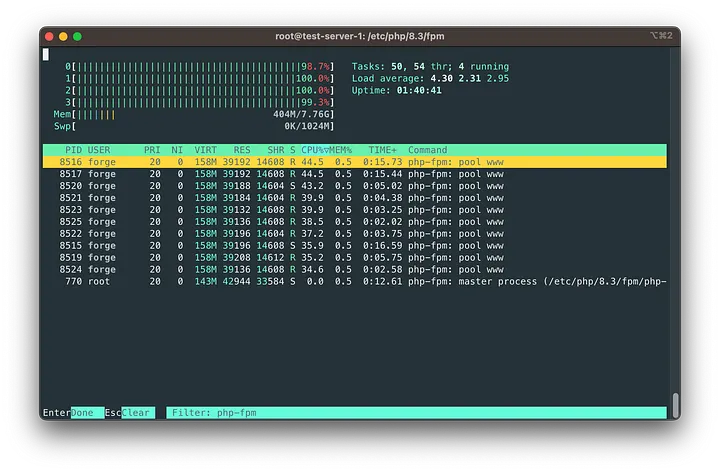Click CPU 1 usage meter bar
The height and width of the screenshot is (472, 720).
tap(200, 79)
